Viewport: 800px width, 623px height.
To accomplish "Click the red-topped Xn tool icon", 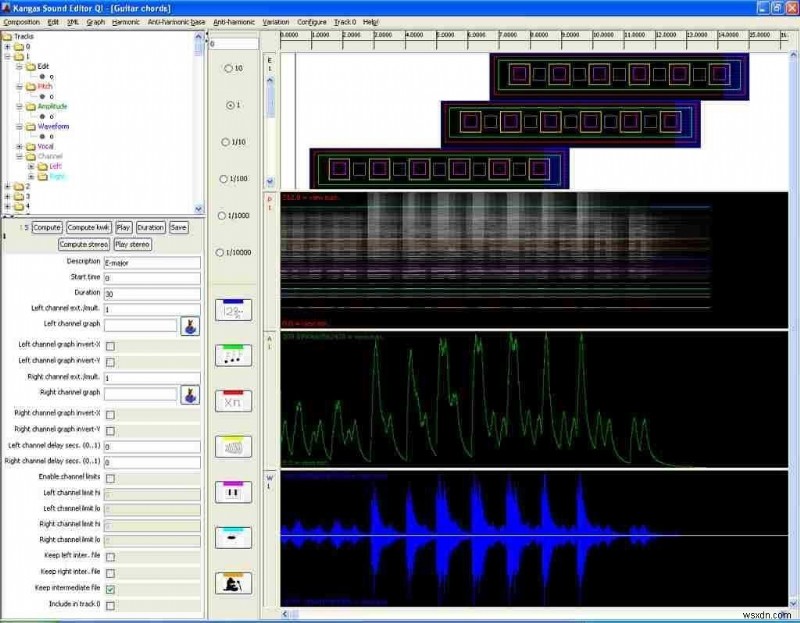I will pos(233,401).
